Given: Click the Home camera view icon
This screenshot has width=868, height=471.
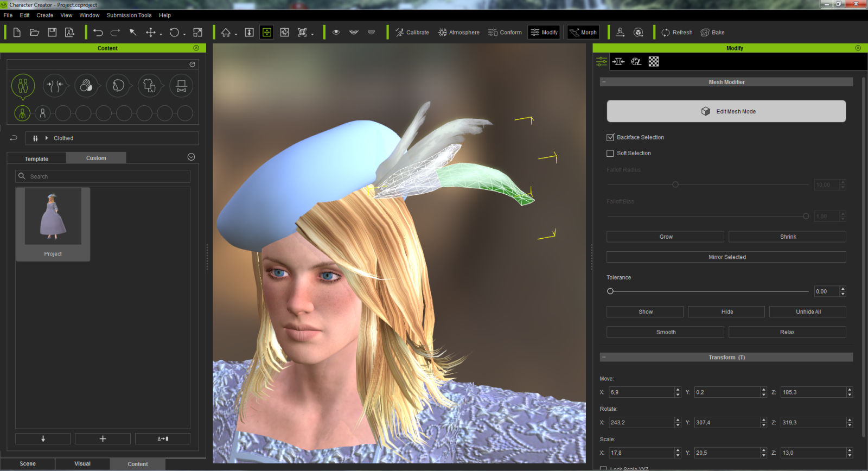Looking at the screenshot, I should [226, 33].
